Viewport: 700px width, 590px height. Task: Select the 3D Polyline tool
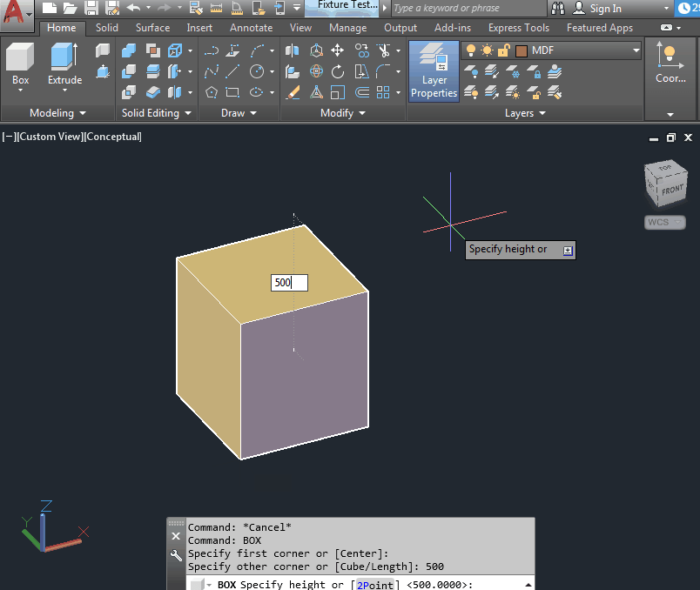(232, 50)
